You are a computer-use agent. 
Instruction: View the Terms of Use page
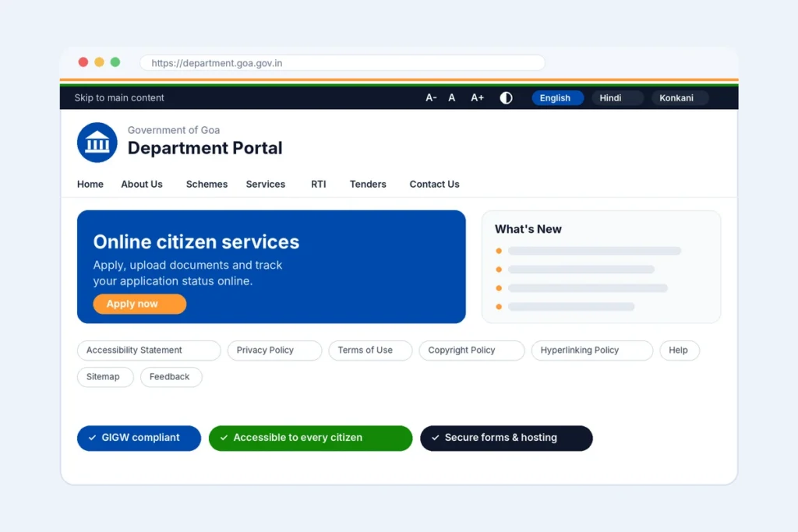370,351
